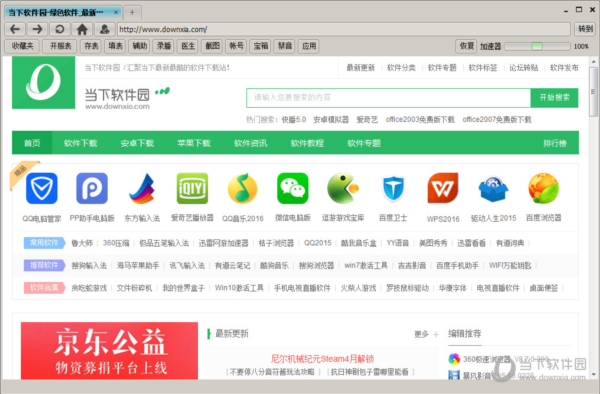Viewport: 600px width, 394px height.
Task: Open the 应用 apps toolbar button
Action: (x=309, y=46)
